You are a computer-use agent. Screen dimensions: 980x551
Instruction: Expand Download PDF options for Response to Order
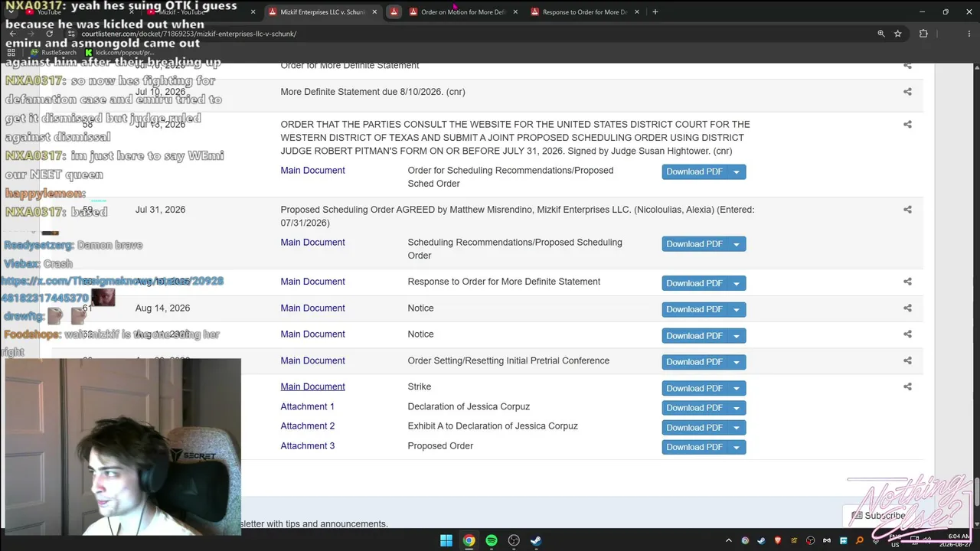coord(737,283)
